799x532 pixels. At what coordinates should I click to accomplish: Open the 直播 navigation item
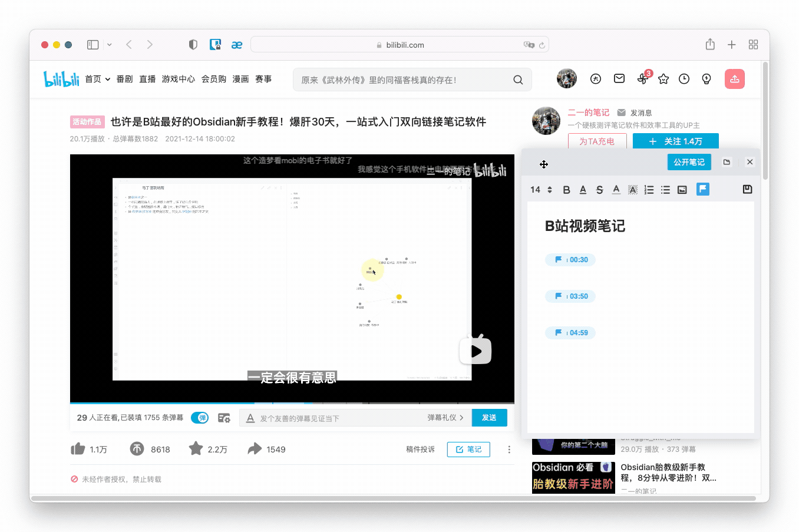[x=147, y=79]
